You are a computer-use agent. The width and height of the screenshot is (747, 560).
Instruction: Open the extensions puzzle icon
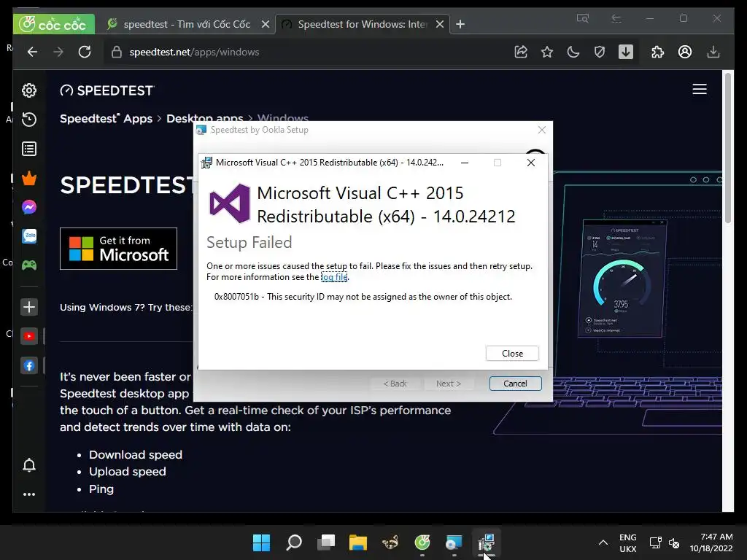[x=657, y=52]
